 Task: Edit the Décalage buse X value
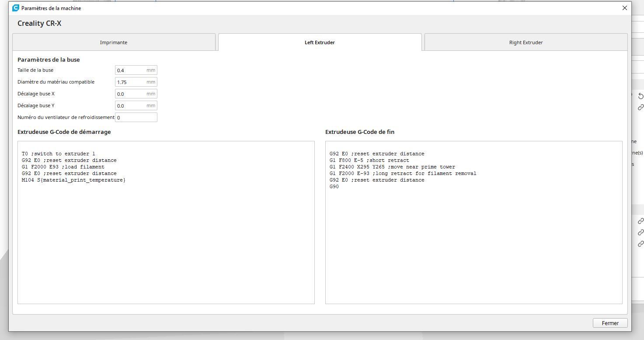(136, 94)
